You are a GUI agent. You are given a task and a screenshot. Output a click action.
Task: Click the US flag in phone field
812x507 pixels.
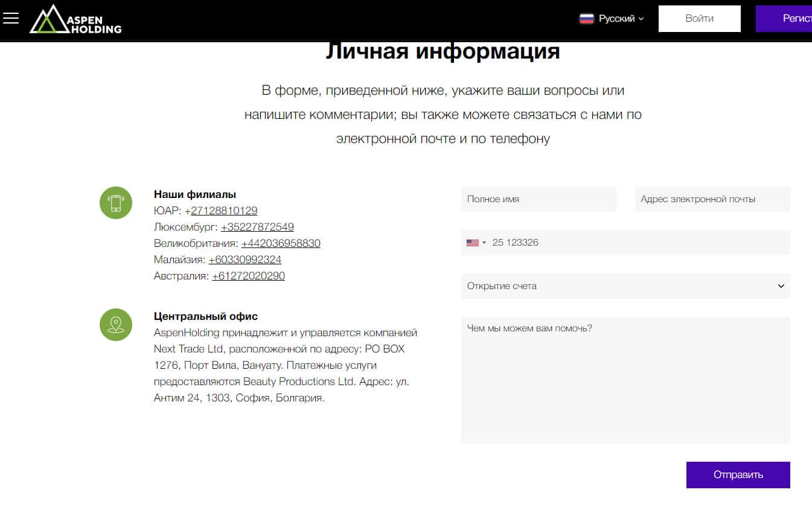[x=472, y=243]
